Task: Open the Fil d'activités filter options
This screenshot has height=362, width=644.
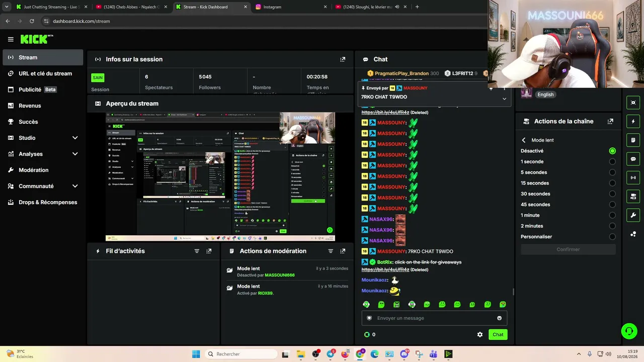Action: tap(197, 251)
